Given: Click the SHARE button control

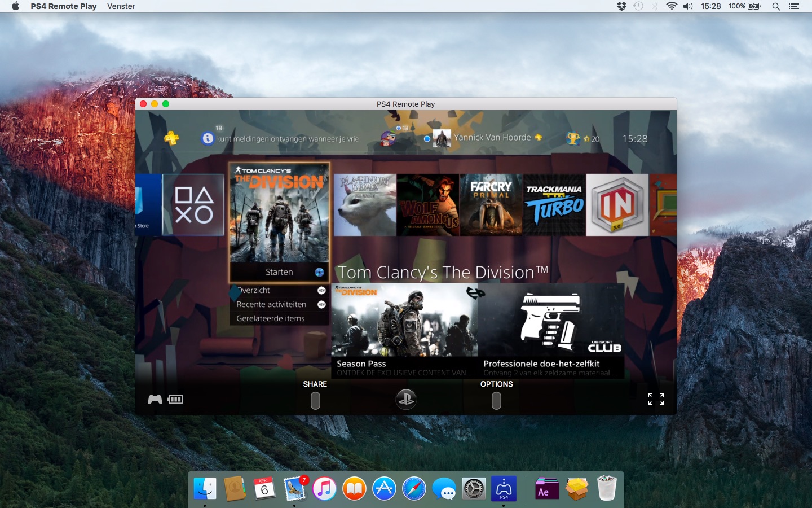Looking at the screenshot, I should [x=315, y=400].
